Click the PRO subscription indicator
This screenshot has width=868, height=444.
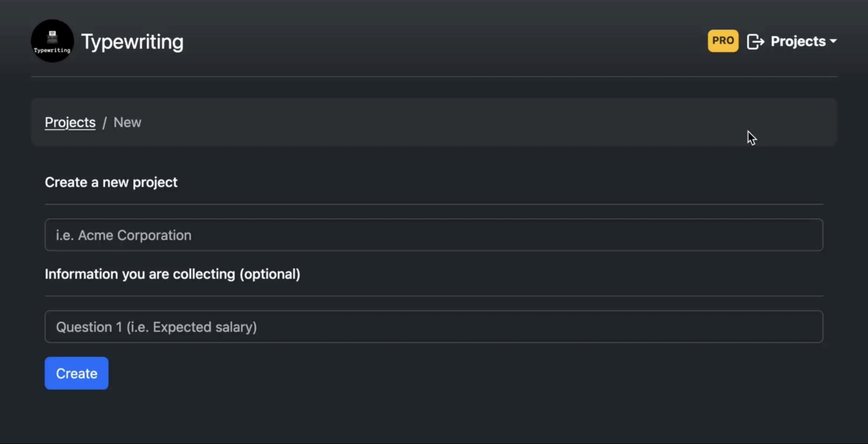coord(723,41)
